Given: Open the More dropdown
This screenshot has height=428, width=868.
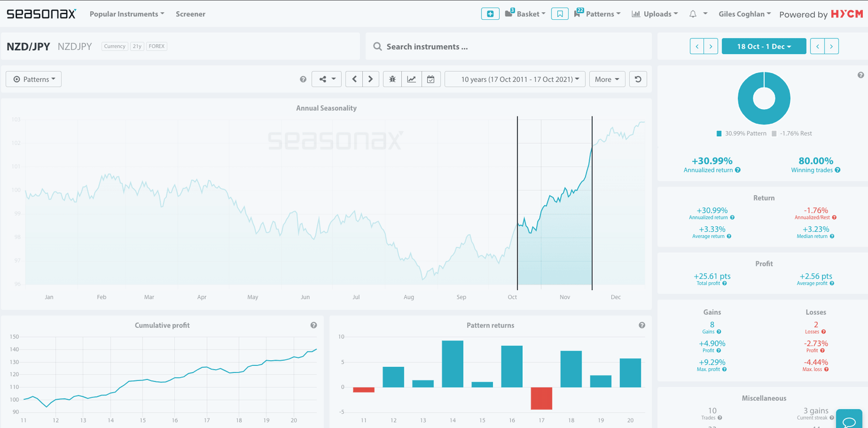Looking at the screenshot, I should (607, 79).
